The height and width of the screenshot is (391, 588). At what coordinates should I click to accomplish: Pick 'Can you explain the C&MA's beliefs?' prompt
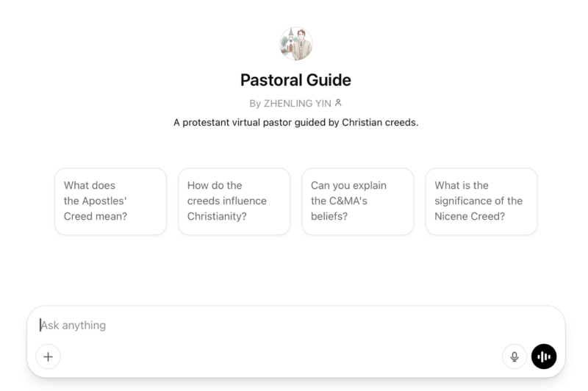tap(358, 201)
